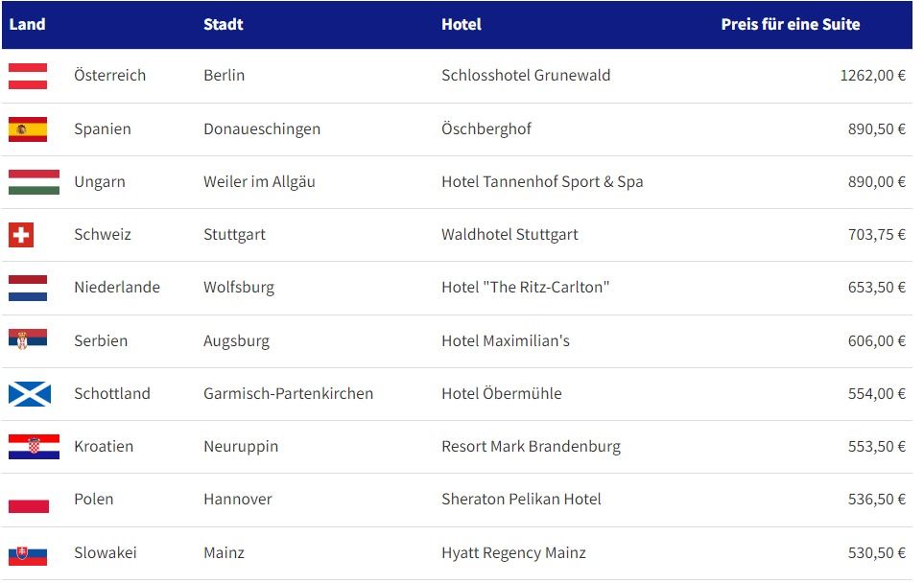This screenshot has height=583, width=924.
Task: Click the 703,75 € price cell
Action: (877, 235)
